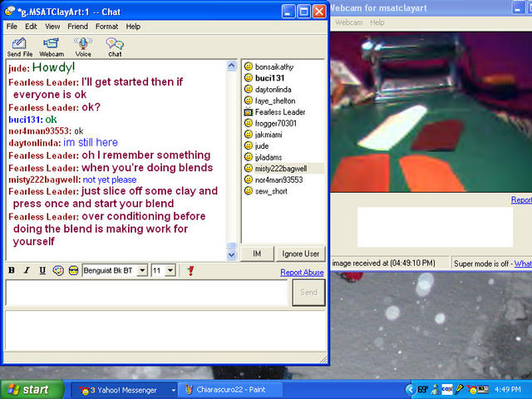Click the blank text box in webcam window
This screenshot has width=532, height=399.
435,227
